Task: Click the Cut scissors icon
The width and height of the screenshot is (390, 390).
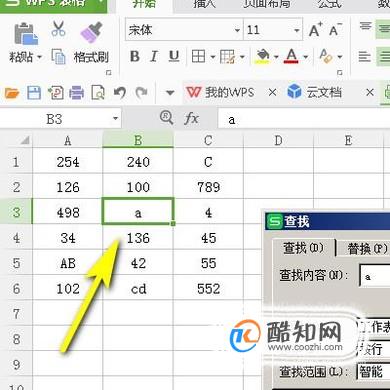Action: (58, 29)
